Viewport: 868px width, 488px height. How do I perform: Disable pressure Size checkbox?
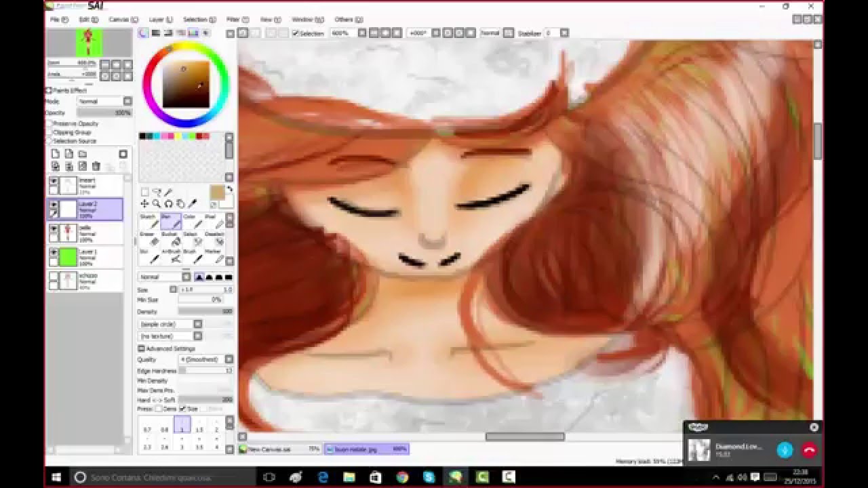[x=182, y=409]
